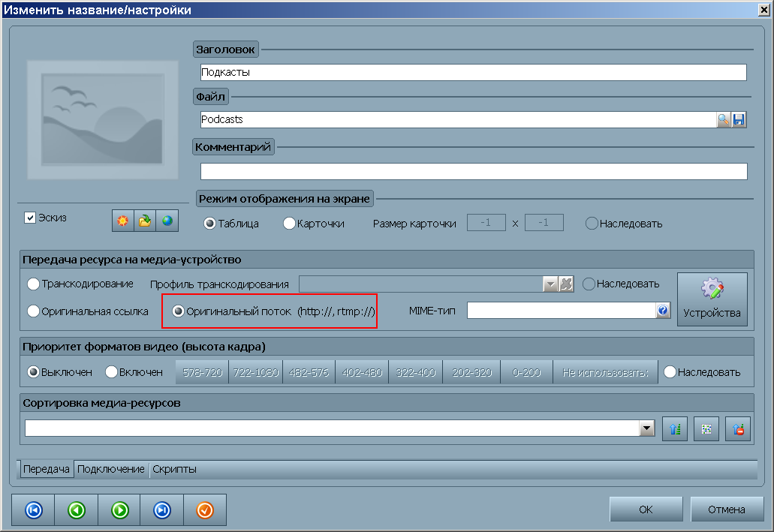Go to the first item with blue arrow
774x532 pixels.
(x=34, y=510)
